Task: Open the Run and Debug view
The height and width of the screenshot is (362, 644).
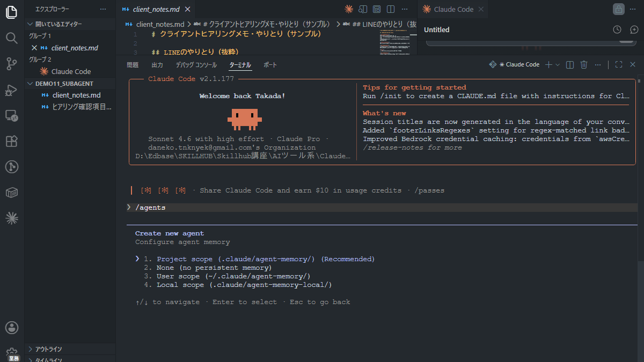Action: pos(11,90)
